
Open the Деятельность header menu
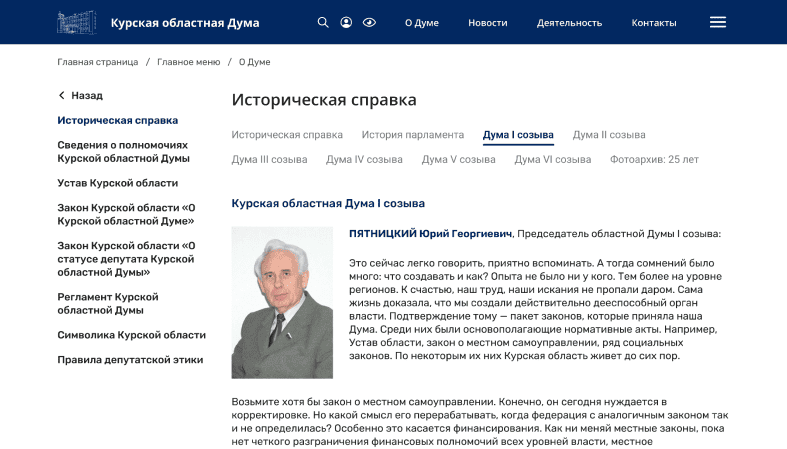(x=569, y=23)
